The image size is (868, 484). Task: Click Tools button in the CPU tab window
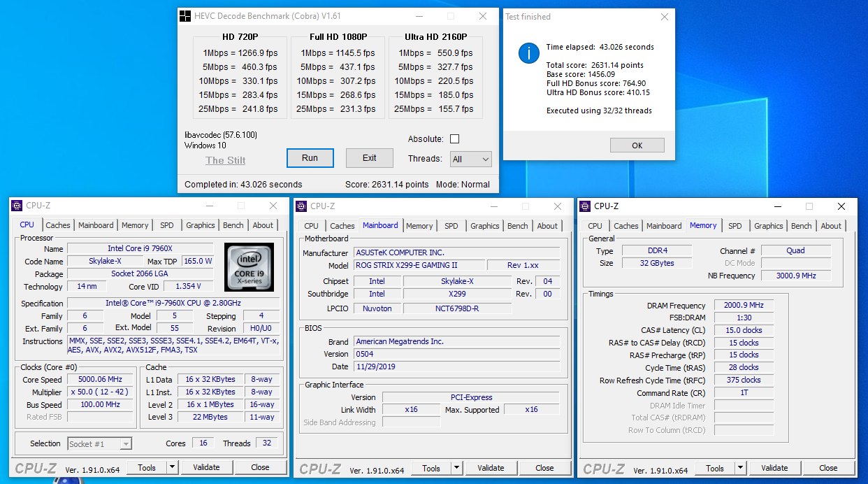(147, 467)
